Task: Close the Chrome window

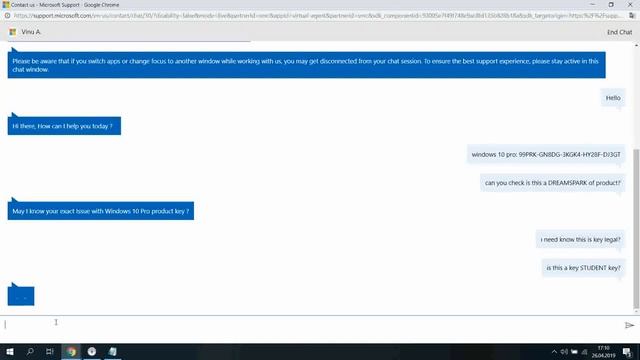Action: 630,4
